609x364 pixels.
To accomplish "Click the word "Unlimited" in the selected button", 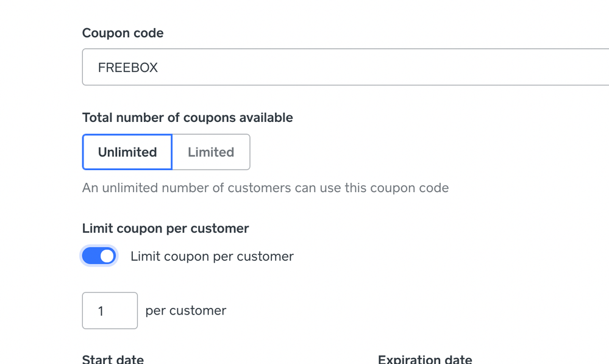I will (127, 152).
